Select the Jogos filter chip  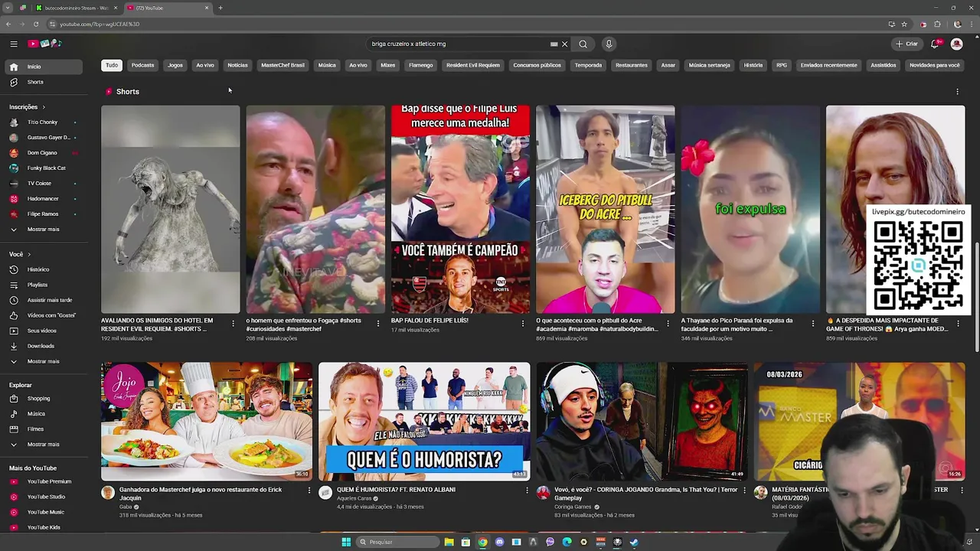[x=175, y=65]
